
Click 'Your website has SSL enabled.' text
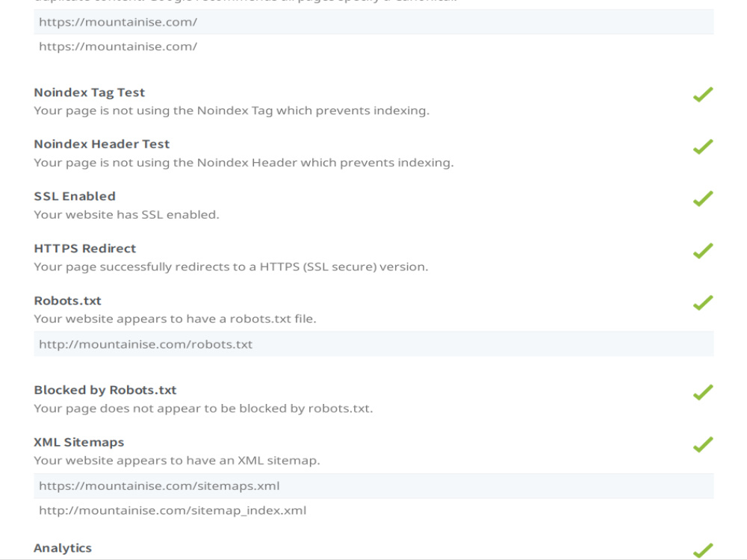point(127,215)
